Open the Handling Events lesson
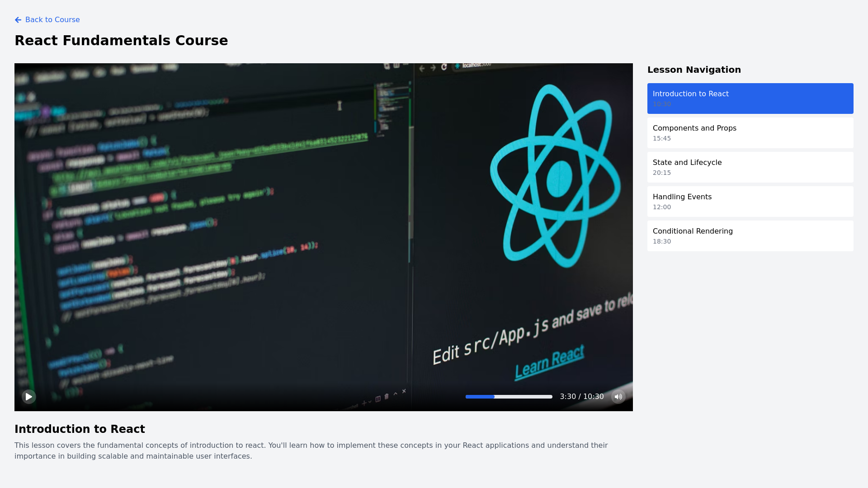This screenshot has width=868, height=488. pos(750,202)
